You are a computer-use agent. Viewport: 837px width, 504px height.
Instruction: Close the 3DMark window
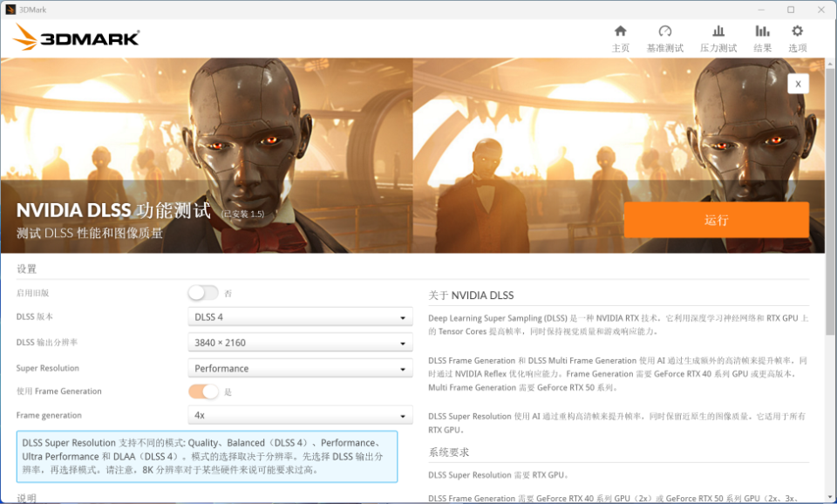(821, 10)
